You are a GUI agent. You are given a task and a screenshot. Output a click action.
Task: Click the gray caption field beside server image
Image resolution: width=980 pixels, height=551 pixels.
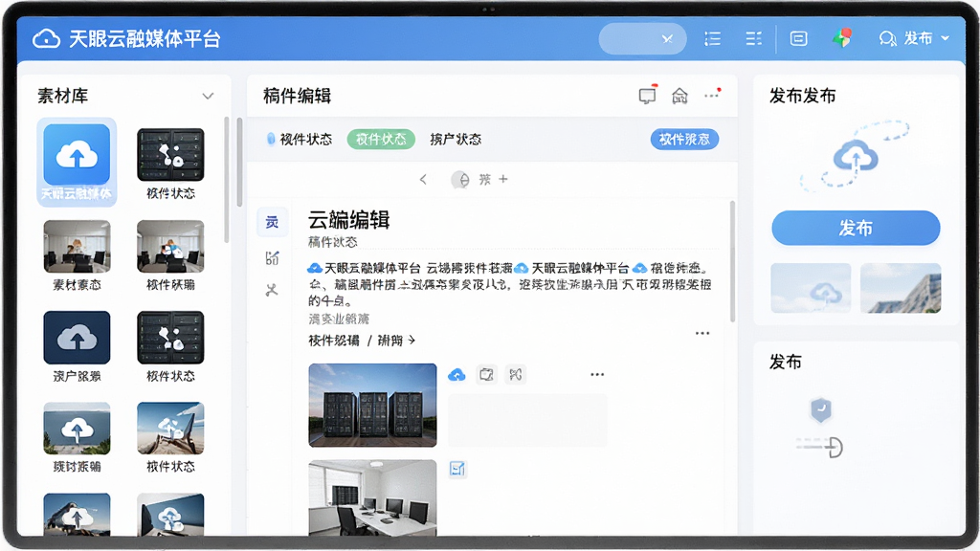(x=527, y=420)
